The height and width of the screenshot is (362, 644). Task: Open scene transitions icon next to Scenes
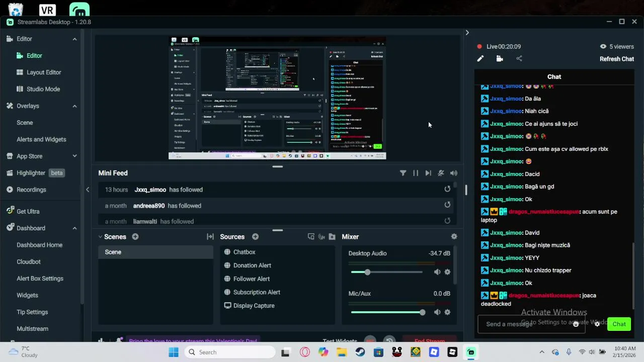click(210, 237)
